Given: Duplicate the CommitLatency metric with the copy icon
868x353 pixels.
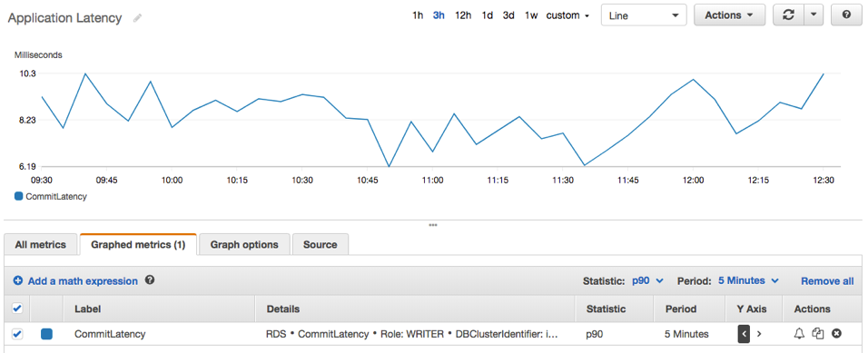Looking at the screenshot, I should tap(818, 333).
